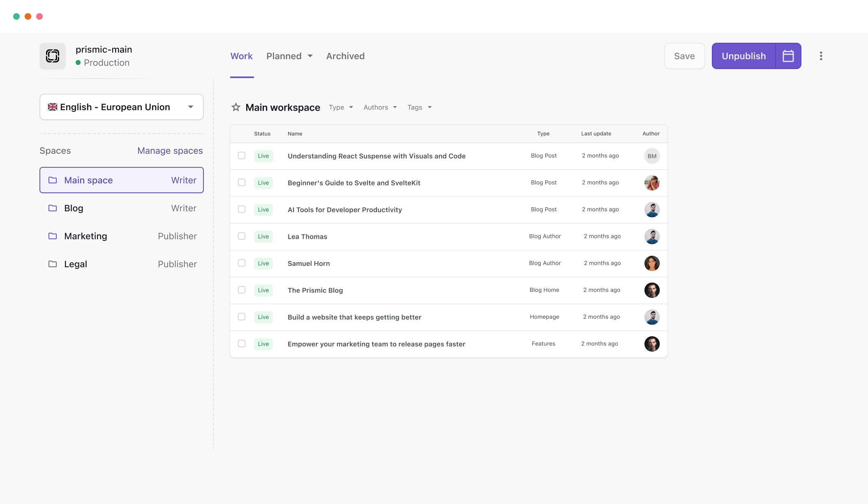Click the BM author avatar
868x504 pixels.
652,156
